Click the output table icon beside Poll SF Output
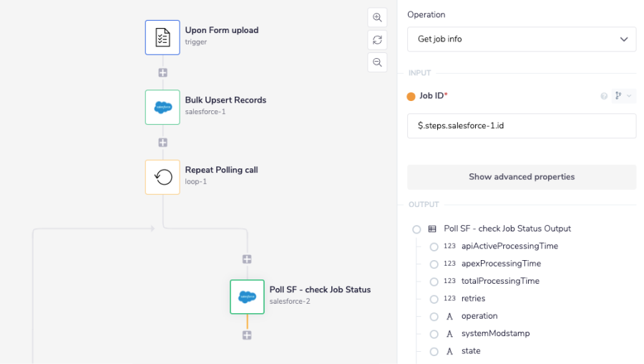Screen dimensions: 644x364 [x=432, y=229]
